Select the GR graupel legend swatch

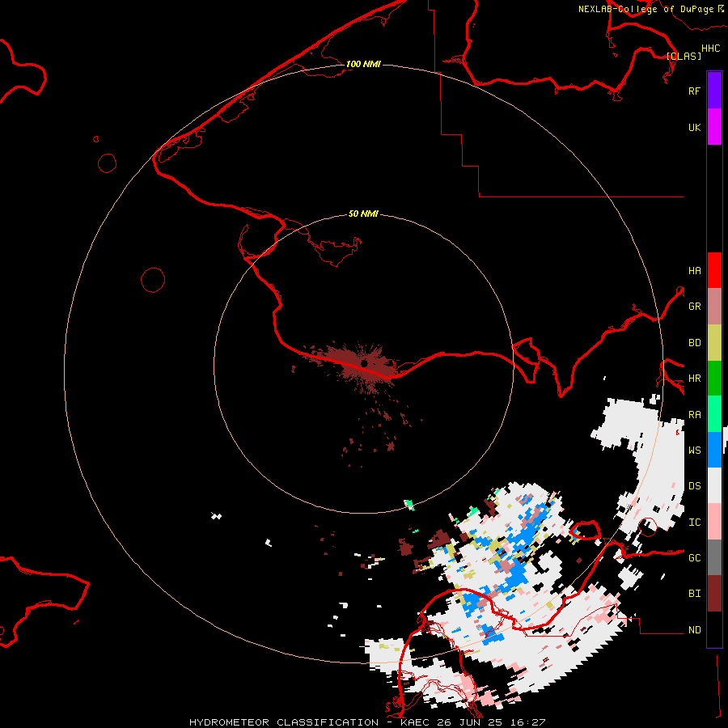pos(714,307)
